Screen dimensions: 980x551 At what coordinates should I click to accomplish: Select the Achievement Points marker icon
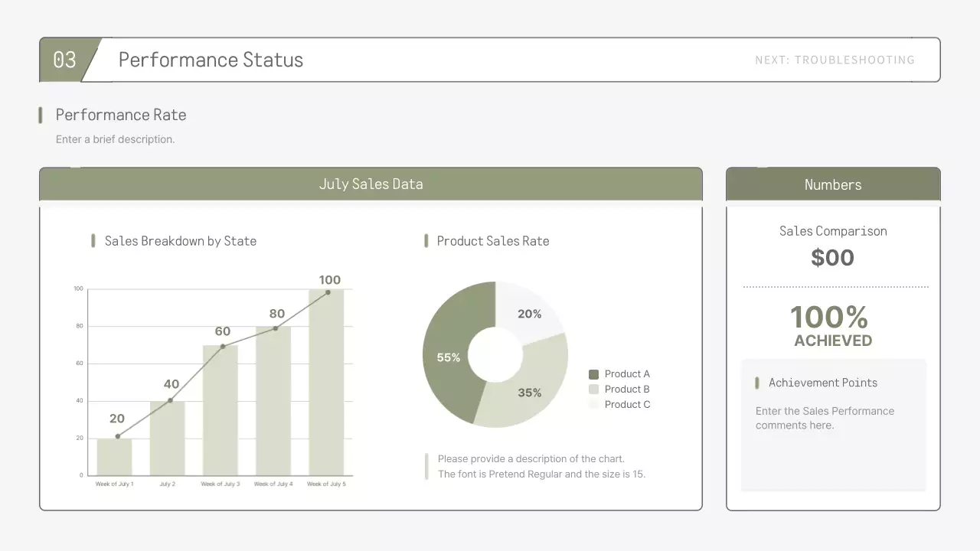[x=758, y=383]
